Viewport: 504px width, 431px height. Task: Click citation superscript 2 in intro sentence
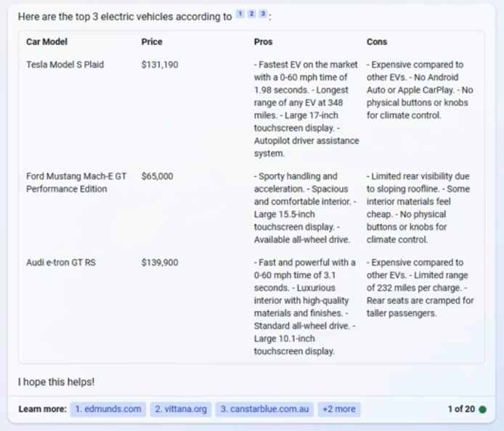[251, 15]
